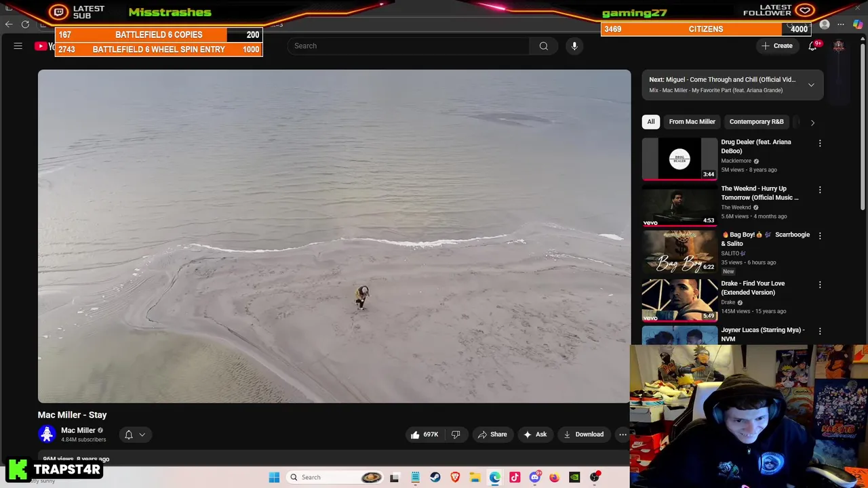Open Task View from taskbar
Viewport: 868px width, 488px height.
click(x=395, y=477)
